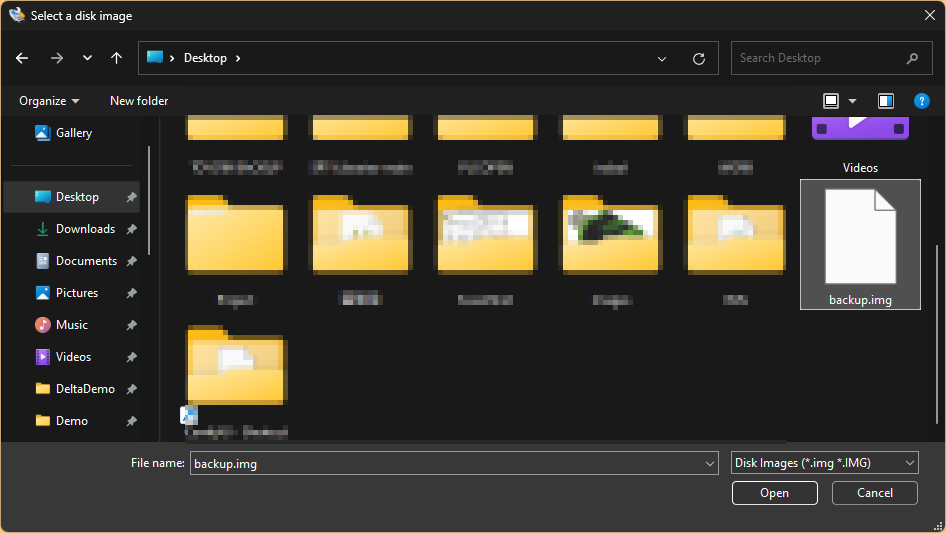Click the Desktop breadcrumb in address bar
The width and height of the screenshot is (946, 533).
[205, 58]
